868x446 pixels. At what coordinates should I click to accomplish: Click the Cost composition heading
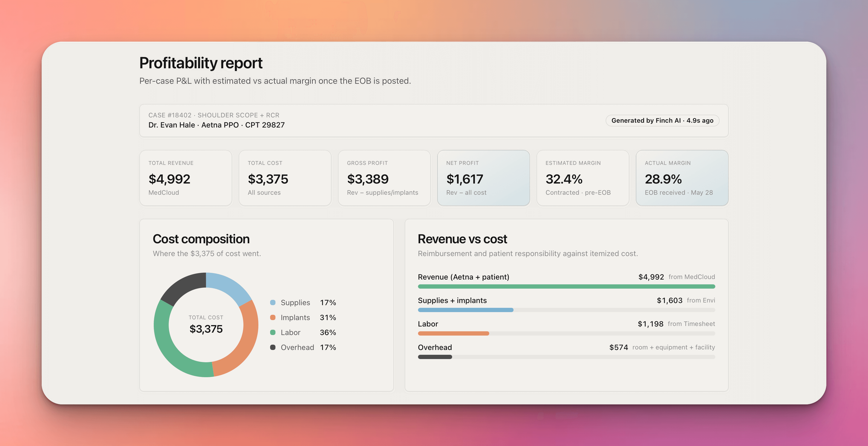click(x=201, y=239)
